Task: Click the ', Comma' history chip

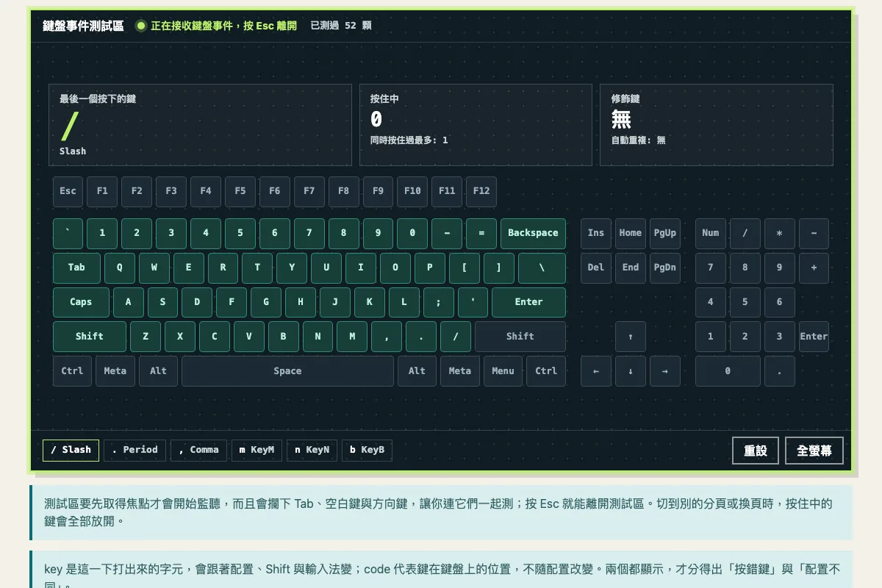Action: pos(199,451)
